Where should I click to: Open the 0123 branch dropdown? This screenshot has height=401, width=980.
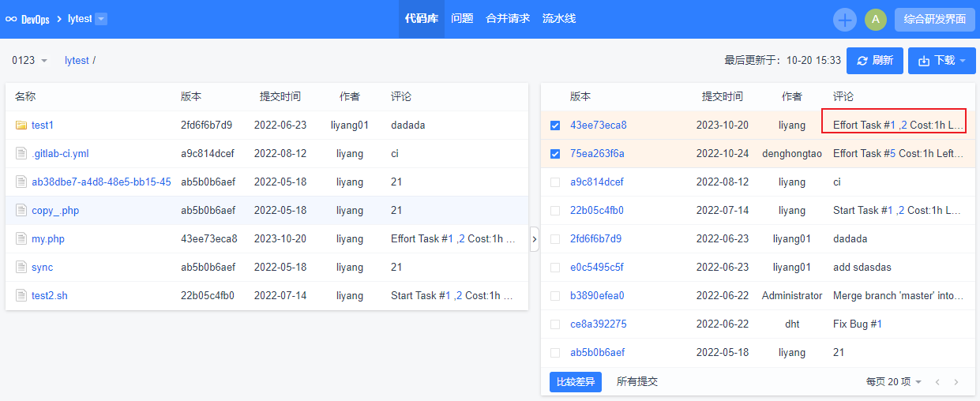point(30,61)
